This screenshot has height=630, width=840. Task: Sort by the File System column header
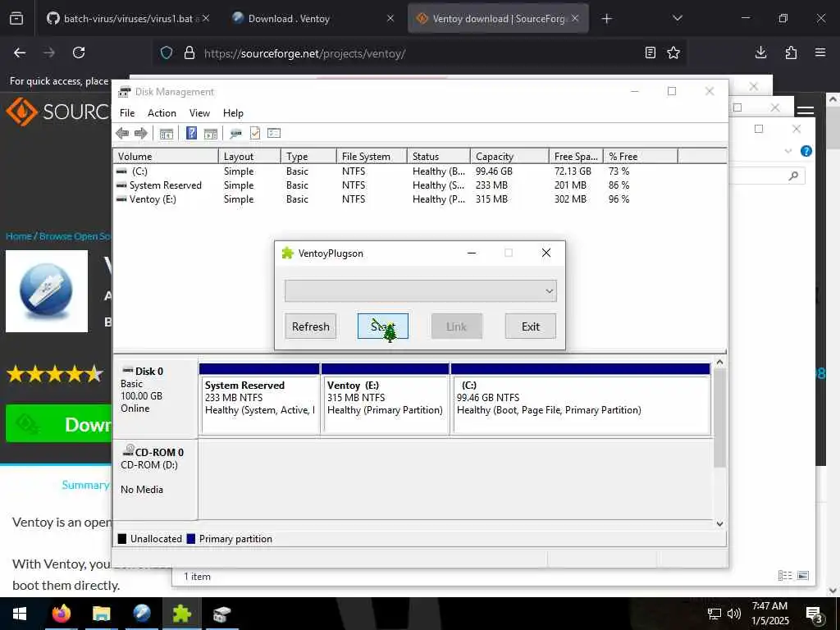[372, 157]
